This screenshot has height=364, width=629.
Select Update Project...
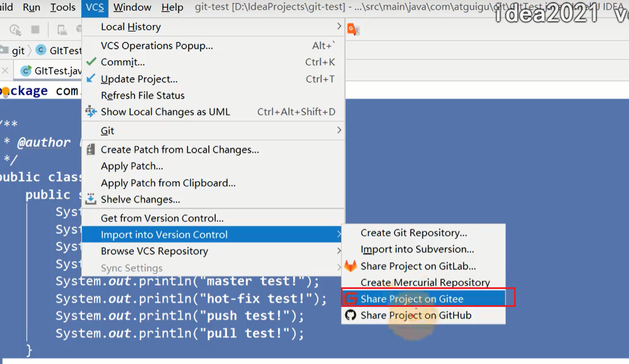pos(213,79)
